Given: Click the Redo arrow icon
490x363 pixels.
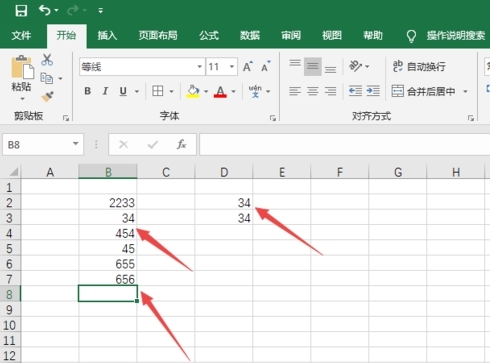Looking at the screenshot, I should (72, 10).
